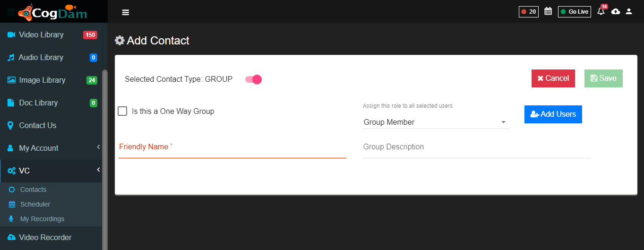Check the Is this a One Way Group box
The height and width of the screenshot is (250, 644).
point(122,111)
